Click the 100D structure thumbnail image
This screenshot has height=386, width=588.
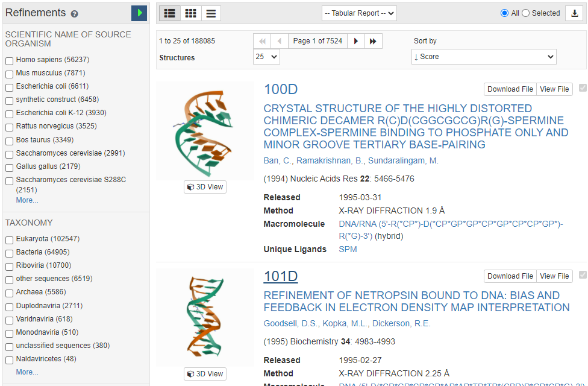point(205,130)
